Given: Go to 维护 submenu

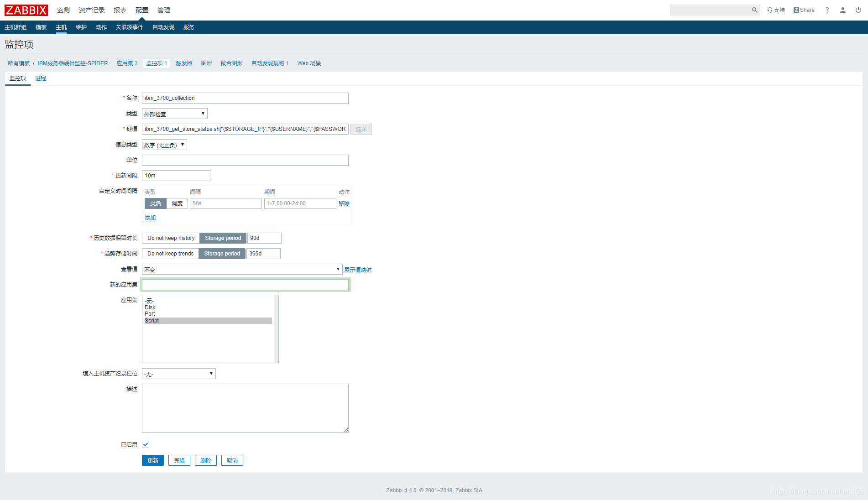Looking at the screenshot, I should pyautogui.click(x=81, y=27).
